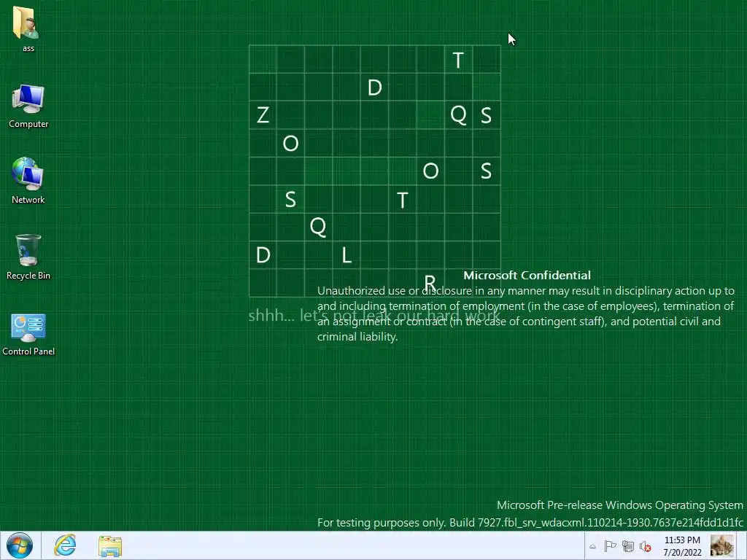747x560 pixels.
Task: Open Windows Explorer from the taskbar
Action: coord(110,546)
